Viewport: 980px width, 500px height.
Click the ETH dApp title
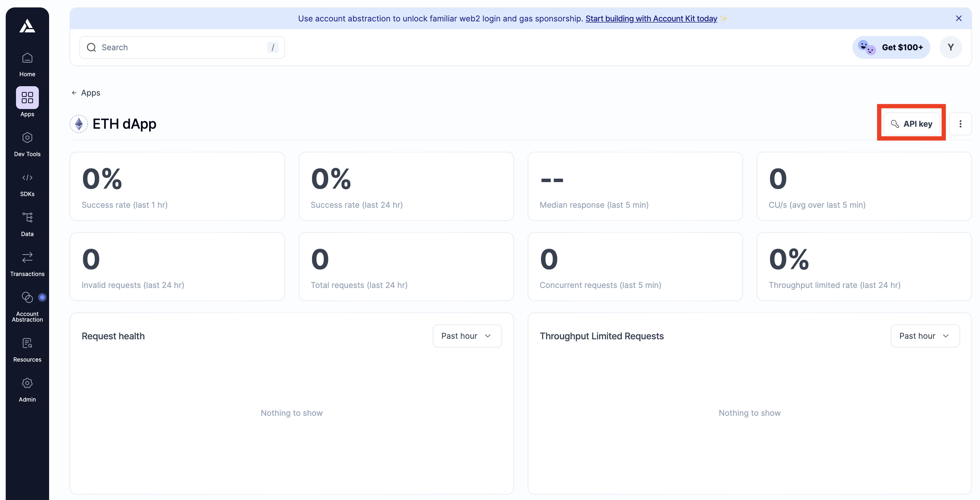124,124
